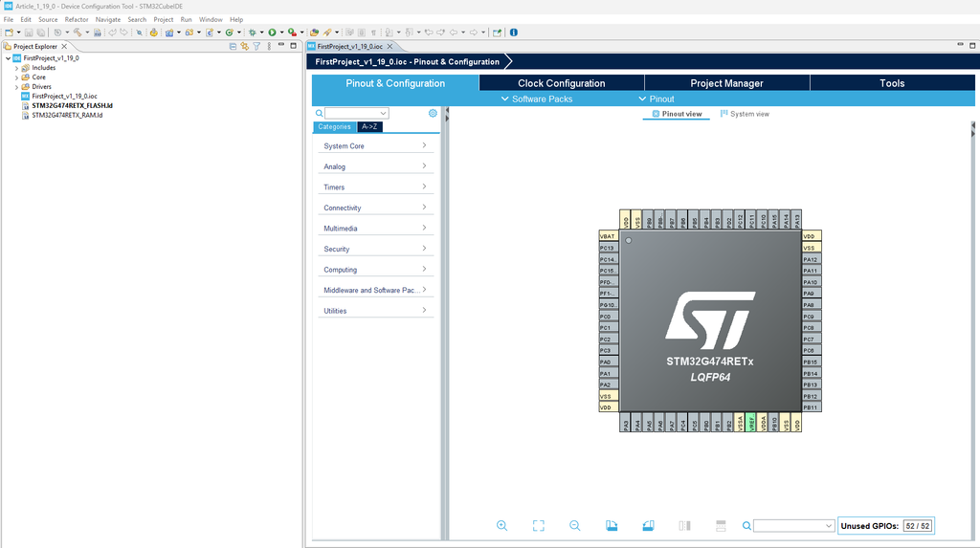Open the Project menu
The height and width of the screenshot is (548, 980).
(x=164, y=19)
